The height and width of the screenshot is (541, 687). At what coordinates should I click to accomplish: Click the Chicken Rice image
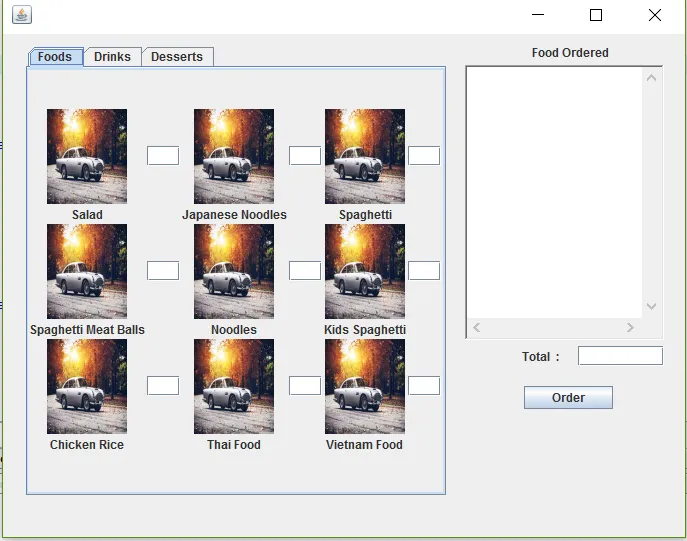point(87,386)
